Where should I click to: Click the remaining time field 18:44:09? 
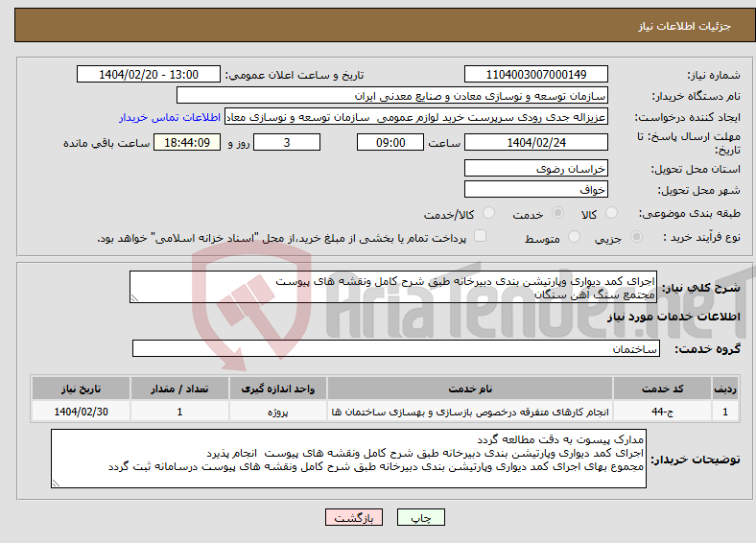click(x=187, y=142)
